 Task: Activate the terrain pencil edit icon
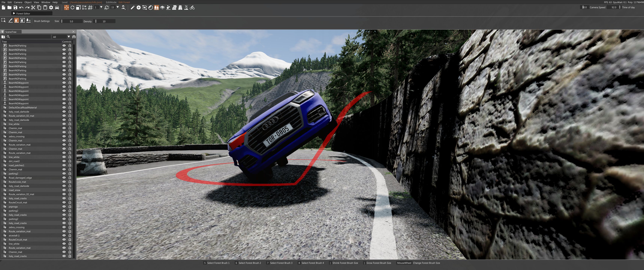click(x=133, y=7)
